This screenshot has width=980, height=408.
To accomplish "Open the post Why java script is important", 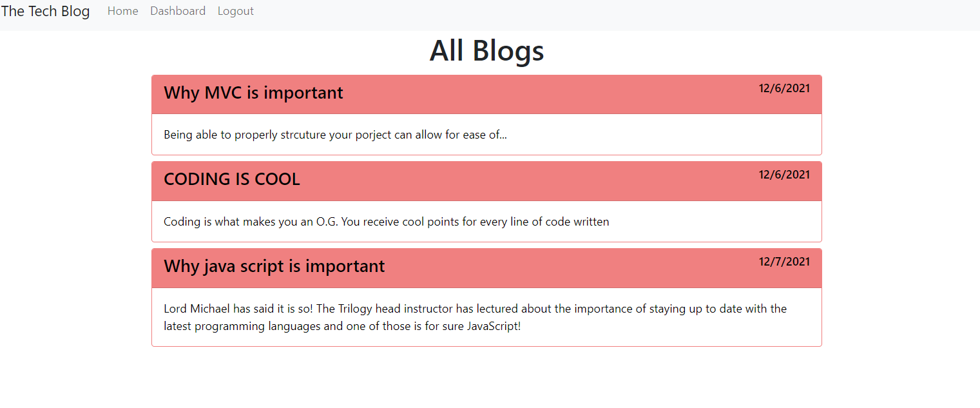I will coord(274,266).
